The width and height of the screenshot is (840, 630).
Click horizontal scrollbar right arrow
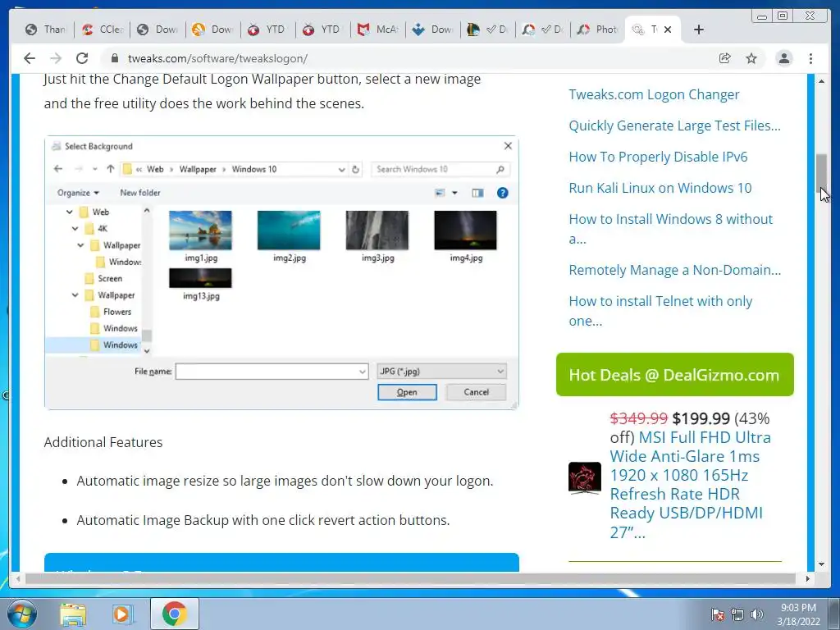tap(808, 578)
